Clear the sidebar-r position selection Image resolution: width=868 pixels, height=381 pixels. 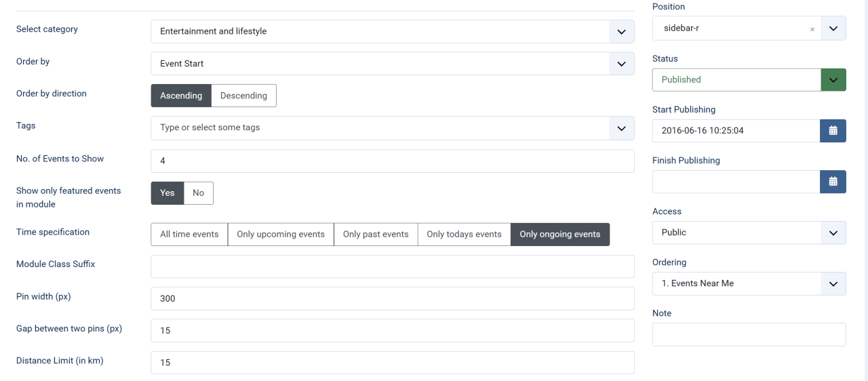[812, 29]
